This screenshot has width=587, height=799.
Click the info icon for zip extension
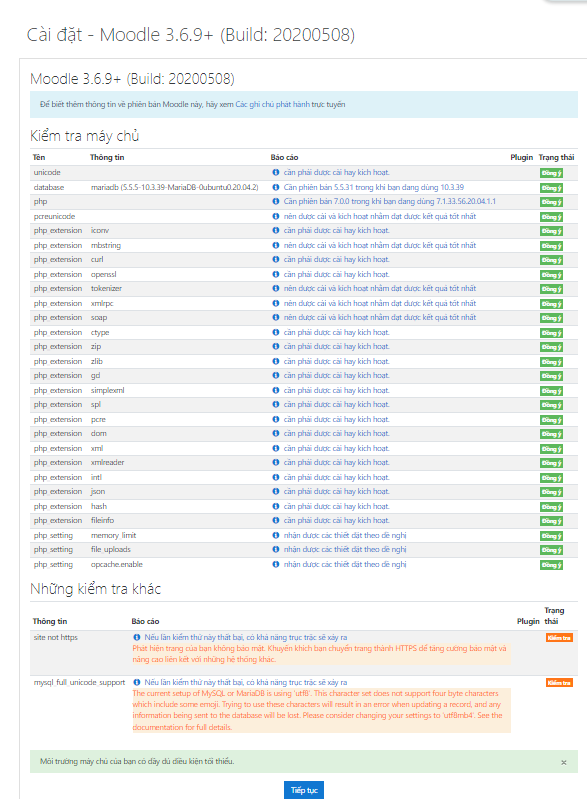[x=276, y=347]
